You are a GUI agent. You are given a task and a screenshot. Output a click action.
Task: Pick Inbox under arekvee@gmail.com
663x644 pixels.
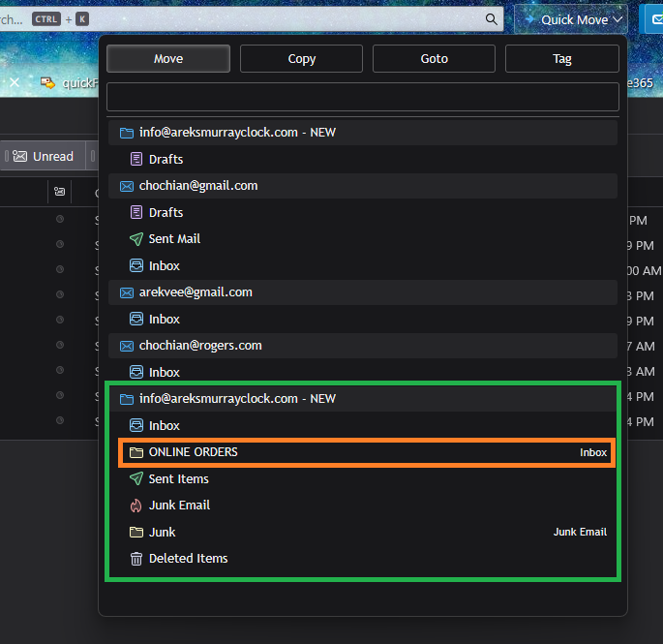pos(164,319)
